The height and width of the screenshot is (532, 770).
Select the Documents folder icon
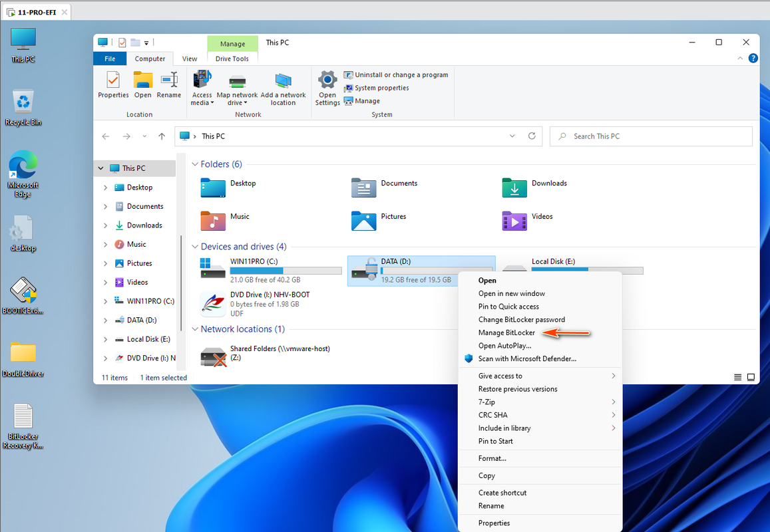[x=364, y=188]
